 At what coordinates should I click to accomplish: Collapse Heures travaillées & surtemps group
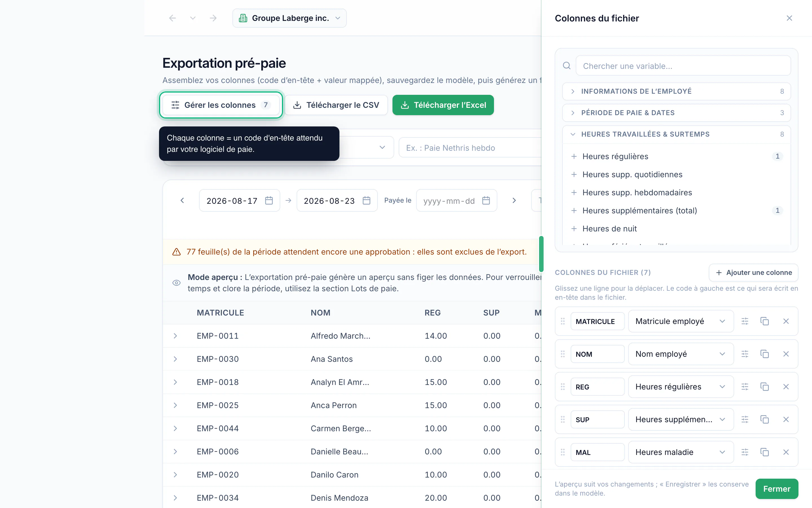click(x=676, y=134)
